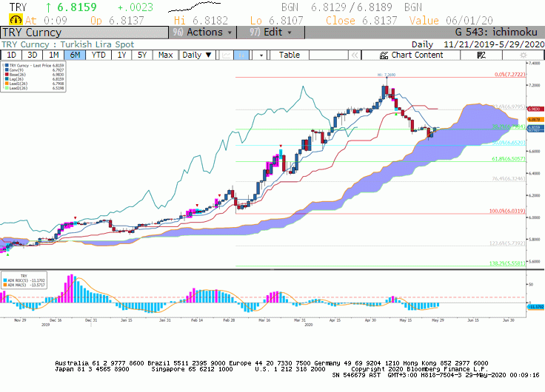Image resolution: width=545 pixels, height=392 pixels.
Task: Switch to the YTD range tab
Action: point(98,55)
